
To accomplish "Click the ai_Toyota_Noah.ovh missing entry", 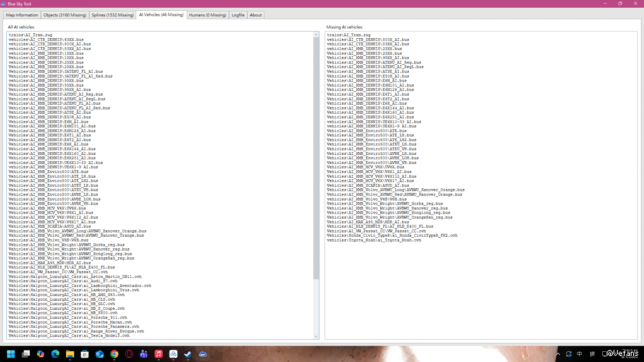I will 374,240.
